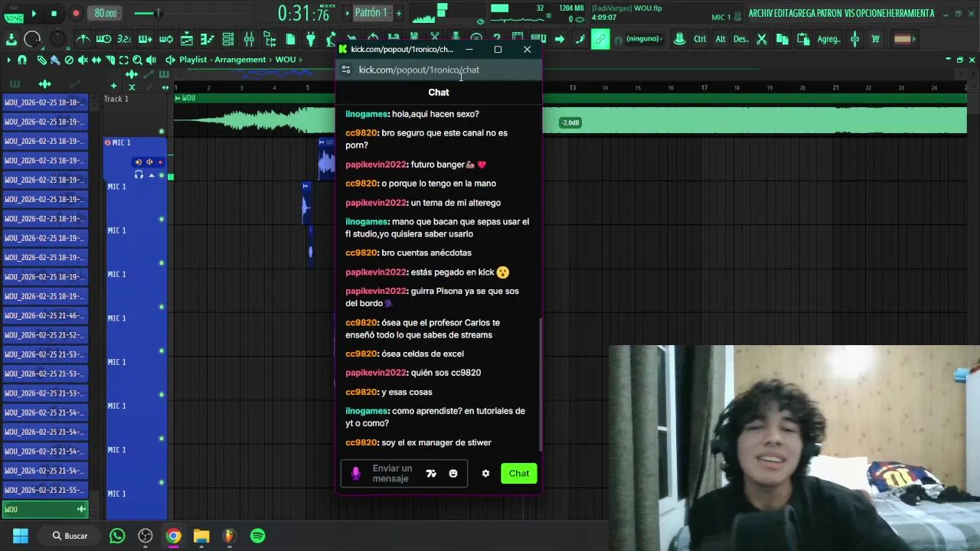Open Spotify from the Windows taskbar

(258, 536)
